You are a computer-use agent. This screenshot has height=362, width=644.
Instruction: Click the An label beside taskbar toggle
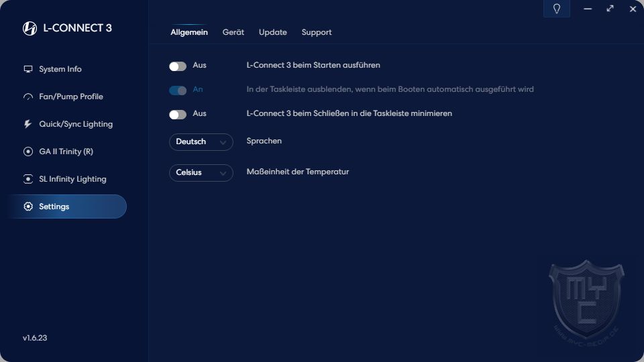click(197, 89)
